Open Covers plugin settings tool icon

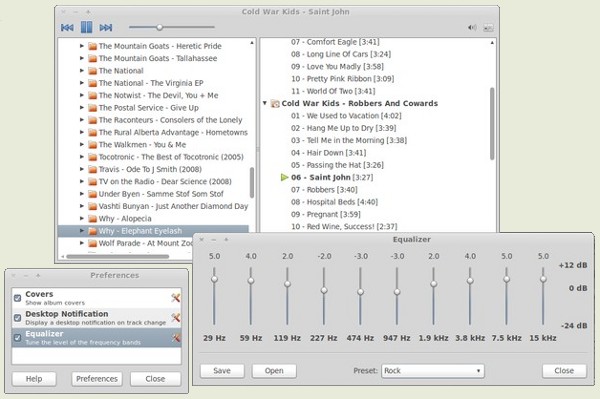pos(176,298)
